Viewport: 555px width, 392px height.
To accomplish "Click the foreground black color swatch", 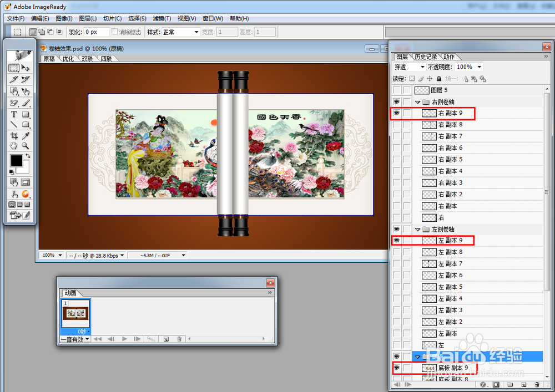I will 15,160.
